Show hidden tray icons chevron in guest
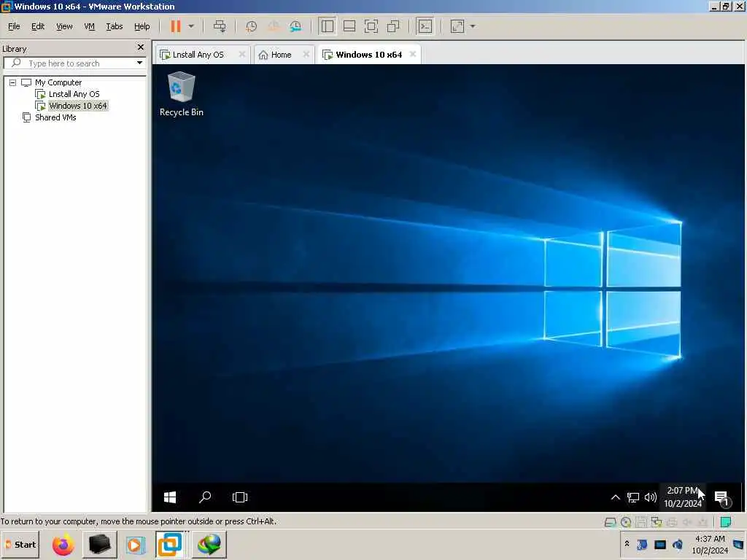 (x=616, y=497)
